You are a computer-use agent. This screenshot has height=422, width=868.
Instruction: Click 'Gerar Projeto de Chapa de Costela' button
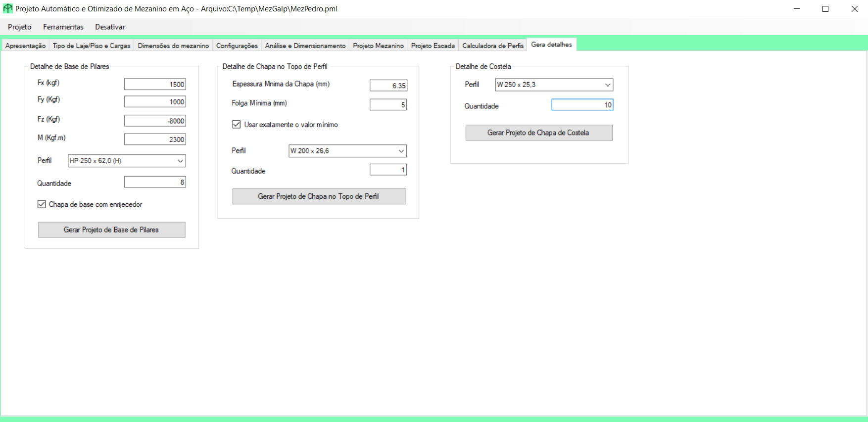point(538,133)
